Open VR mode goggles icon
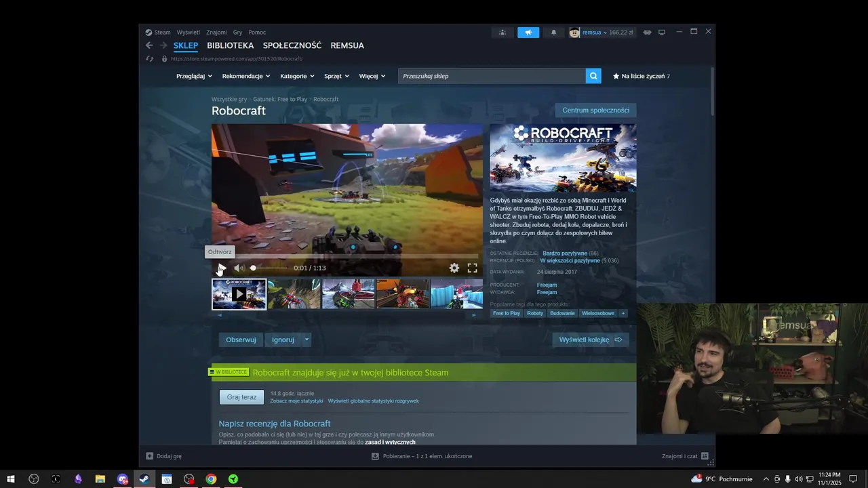 (647, 33)
